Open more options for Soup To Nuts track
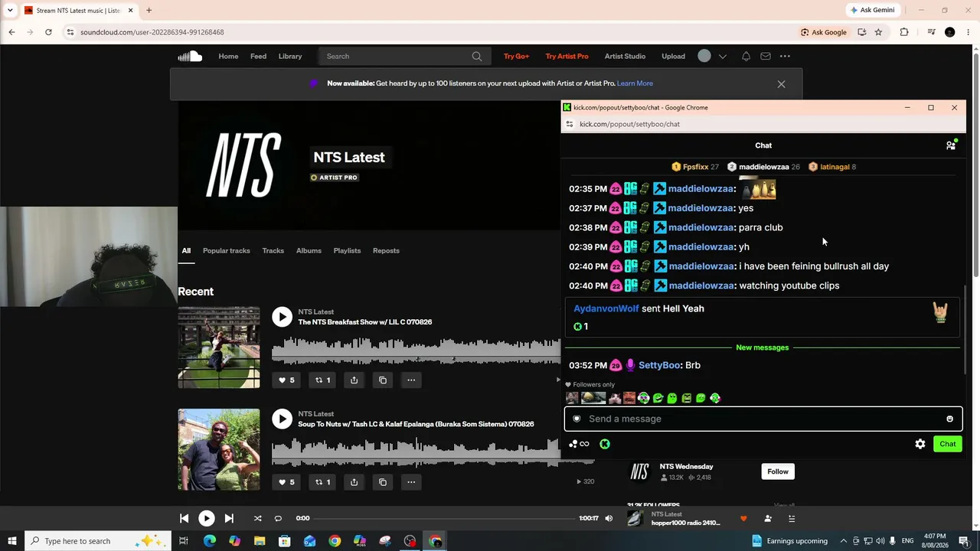Screen dimensions: 980x551 [x=411, y=482]
